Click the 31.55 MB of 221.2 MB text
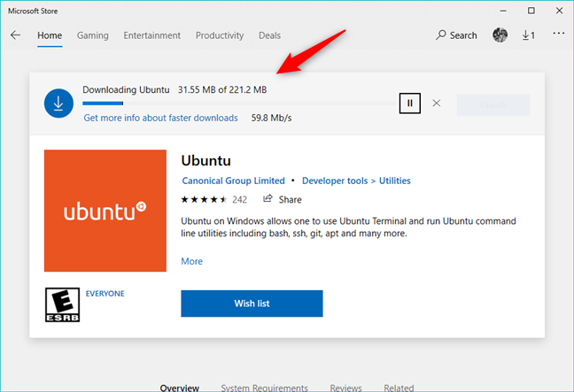Screen dimensions: 574x392 (x=222, y=89)
